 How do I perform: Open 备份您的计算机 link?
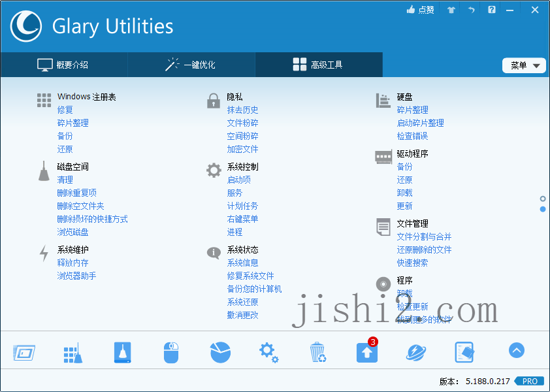point(254,289)
